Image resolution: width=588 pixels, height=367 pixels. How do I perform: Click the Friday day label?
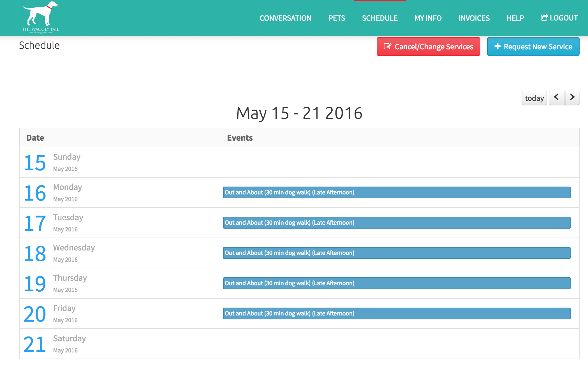point(64,308)
